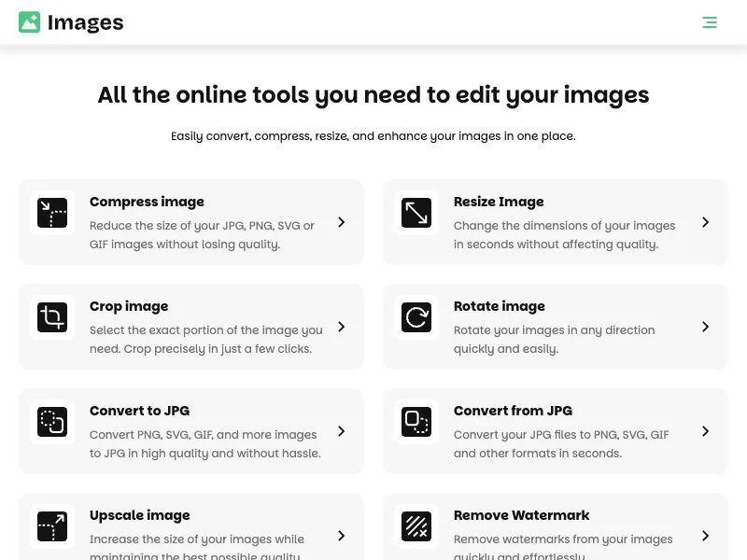This screenshot has height=560, width=747.
Task: Click the Crop image tool icon
Action: (52, 317)
